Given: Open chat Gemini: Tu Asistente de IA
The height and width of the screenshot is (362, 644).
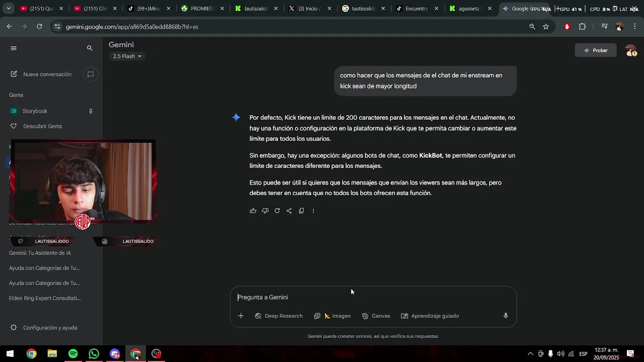Looking at the screenshot, I should click(40, 253).
